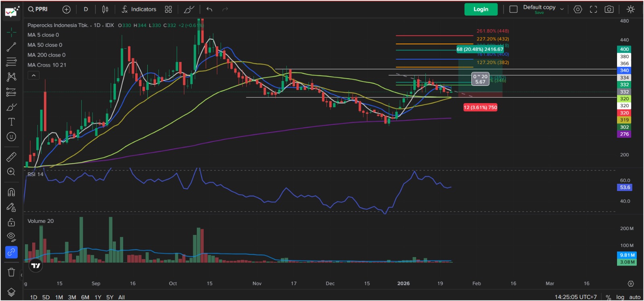Screen dimensions: 644x301
Task: Undo the last chart action
Action: (209, 9)
